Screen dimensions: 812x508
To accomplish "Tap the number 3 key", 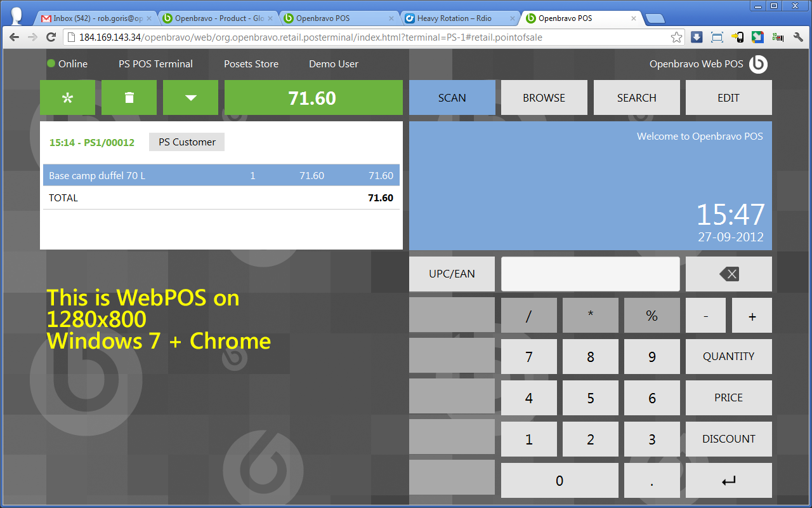I will tap(652, 439).
